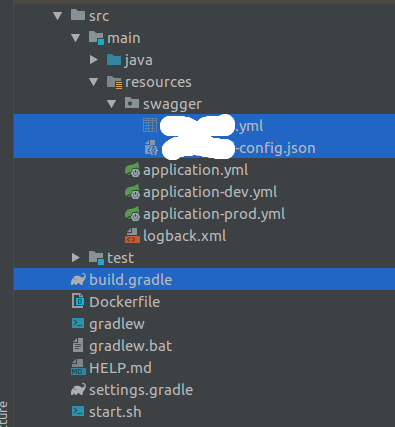Open settings.gradle
The height and width of the screenshot is (427, 395).
pyautogui.click(x=141, y=391)
